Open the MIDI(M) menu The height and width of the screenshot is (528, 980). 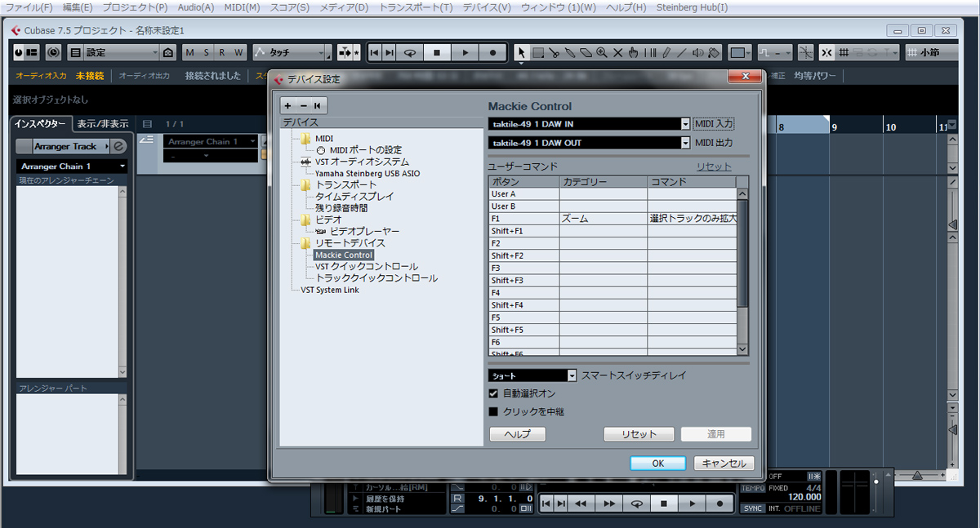(x=243, y=7)
